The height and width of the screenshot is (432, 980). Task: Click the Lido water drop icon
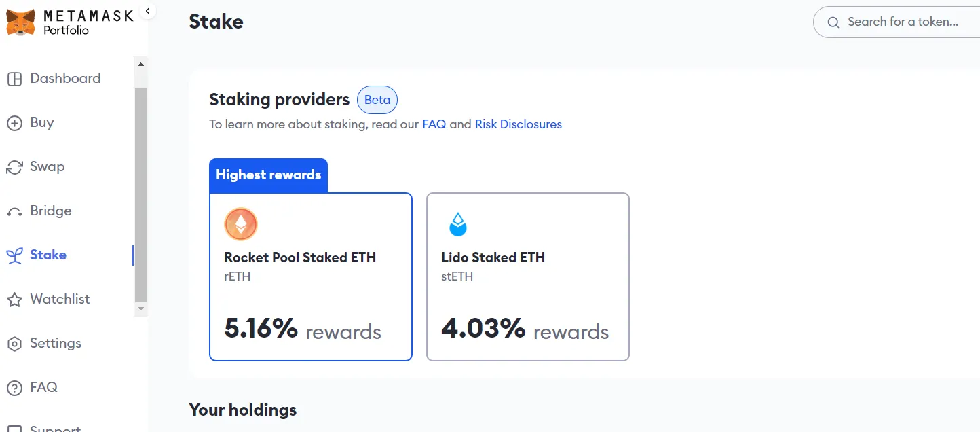click(458, 224)
